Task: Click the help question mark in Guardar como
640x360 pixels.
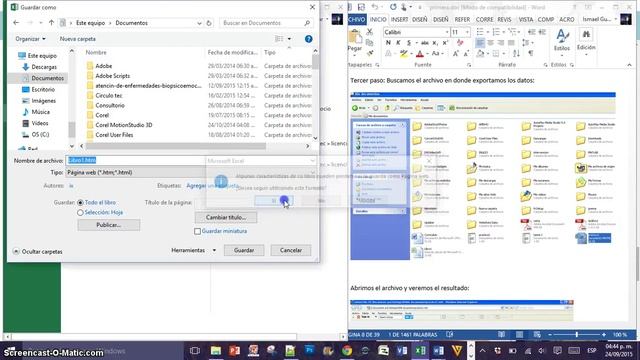Action: 309,39
